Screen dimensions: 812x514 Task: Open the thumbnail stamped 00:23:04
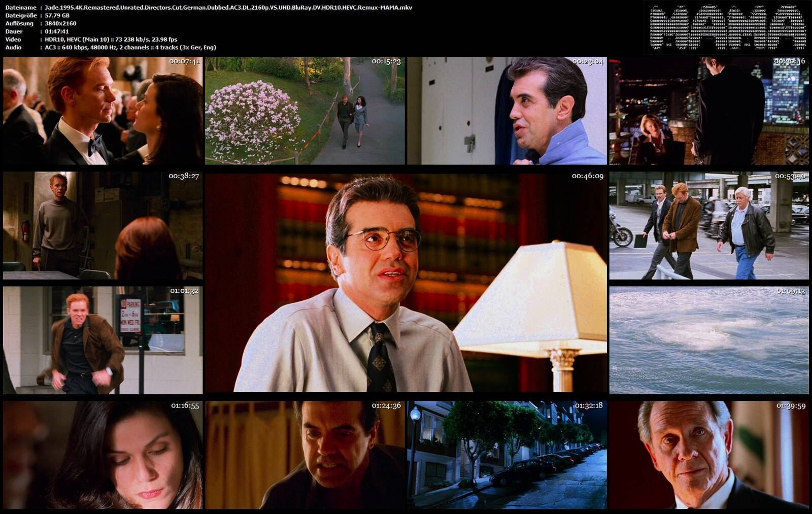click(507, 111)
